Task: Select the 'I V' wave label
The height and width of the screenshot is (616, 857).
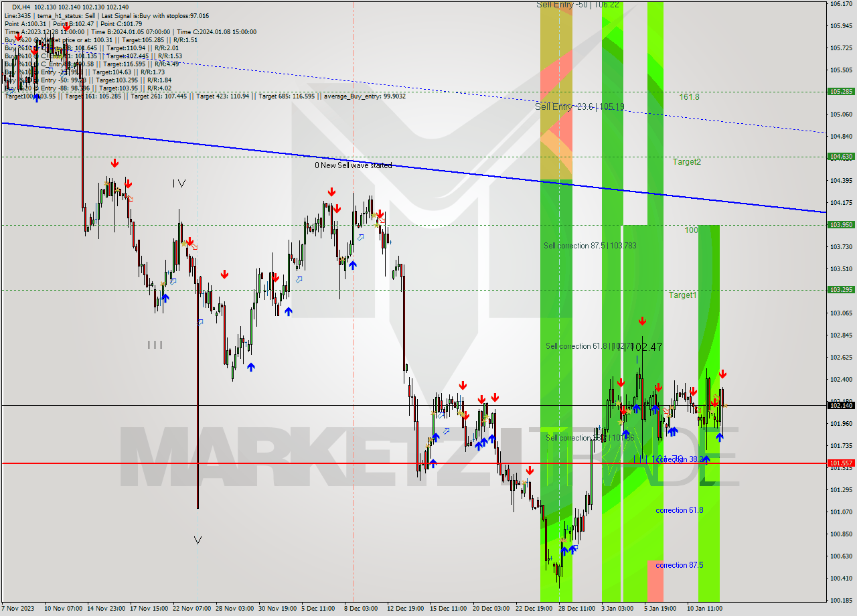Action: pyautogui.click(x=178, y=183)
